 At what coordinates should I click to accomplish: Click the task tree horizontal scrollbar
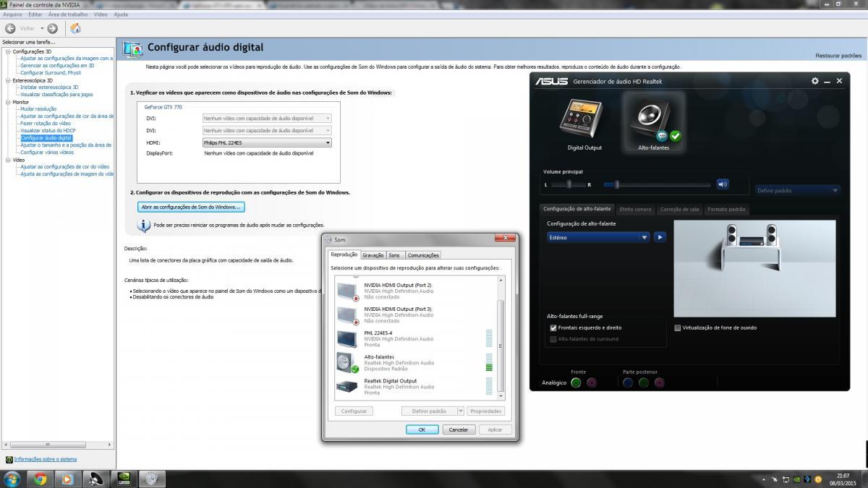click(56, 444)
